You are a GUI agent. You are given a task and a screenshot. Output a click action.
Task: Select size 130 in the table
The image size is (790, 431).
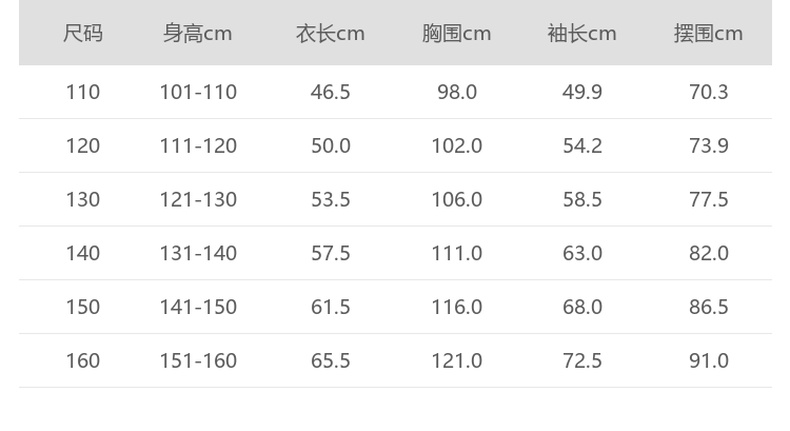[x=83, y=200]
